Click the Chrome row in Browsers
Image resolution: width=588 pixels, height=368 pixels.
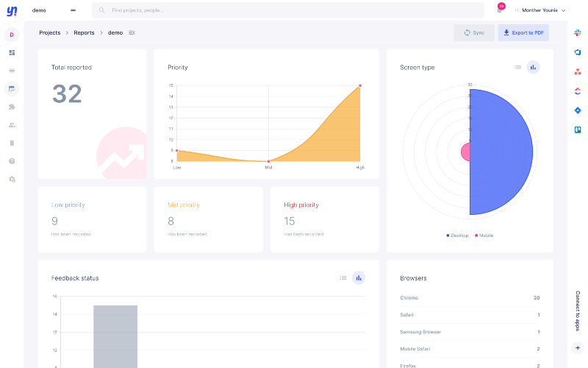tap(470, 298)
